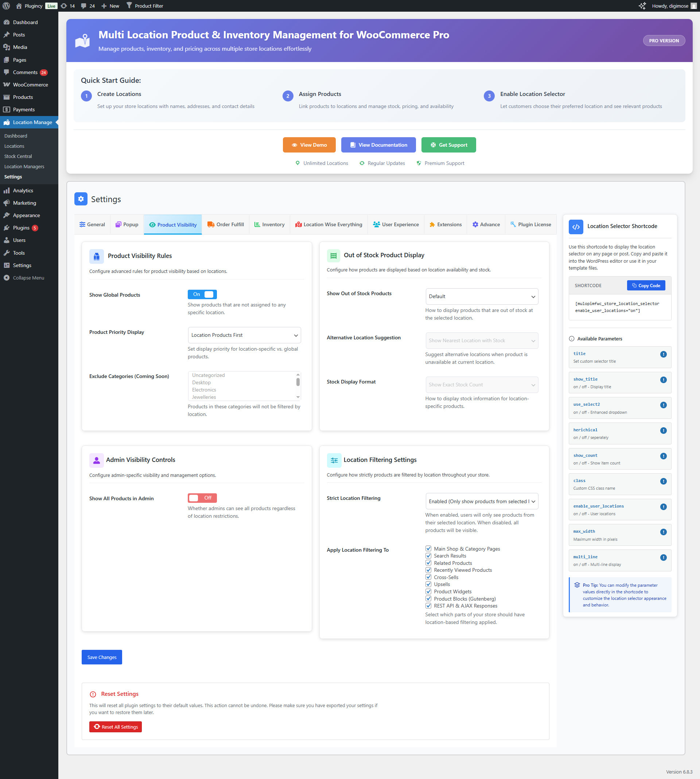This screenshot has width=700, height=779.
Task: Open the Analytics menu in the sidebar
Action: click(x=23, y=190)
